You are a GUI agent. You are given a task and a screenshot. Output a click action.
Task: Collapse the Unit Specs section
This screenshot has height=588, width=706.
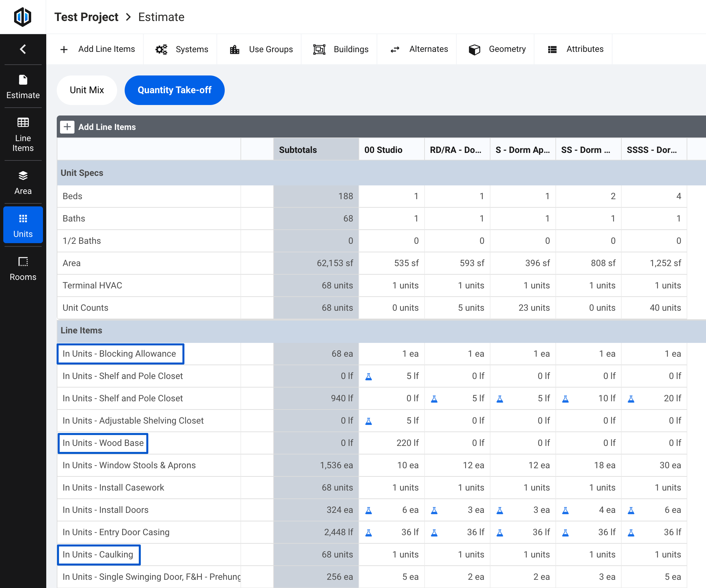[82, 173]
